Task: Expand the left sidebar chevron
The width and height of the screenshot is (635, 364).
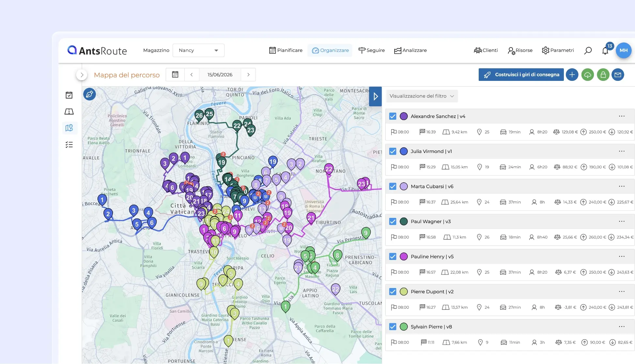Action: tap(82, 75)
